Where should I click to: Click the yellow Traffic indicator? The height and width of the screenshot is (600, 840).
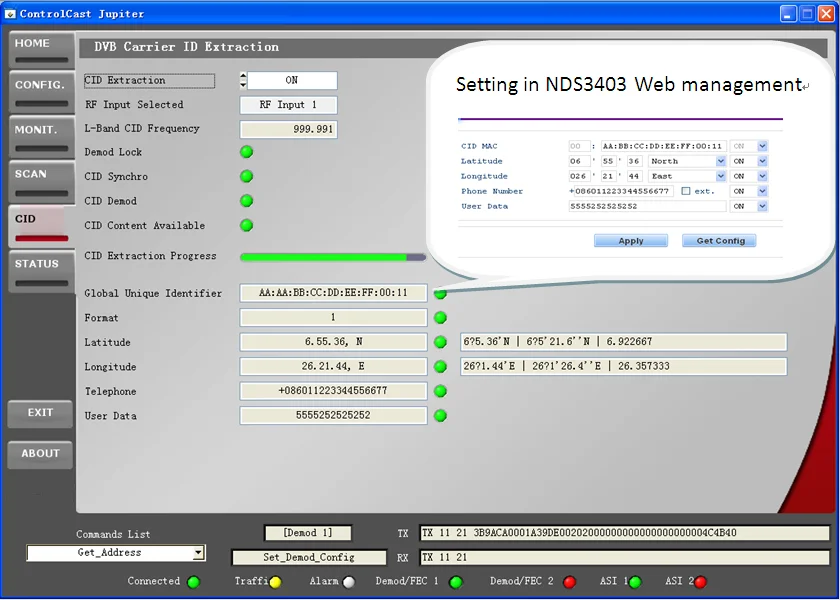[275, 582]
